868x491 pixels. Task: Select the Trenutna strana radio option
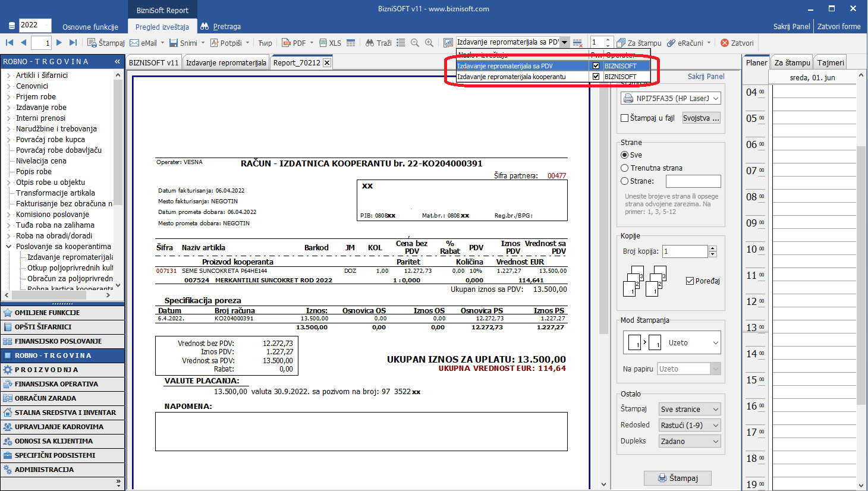pos(625,168)
